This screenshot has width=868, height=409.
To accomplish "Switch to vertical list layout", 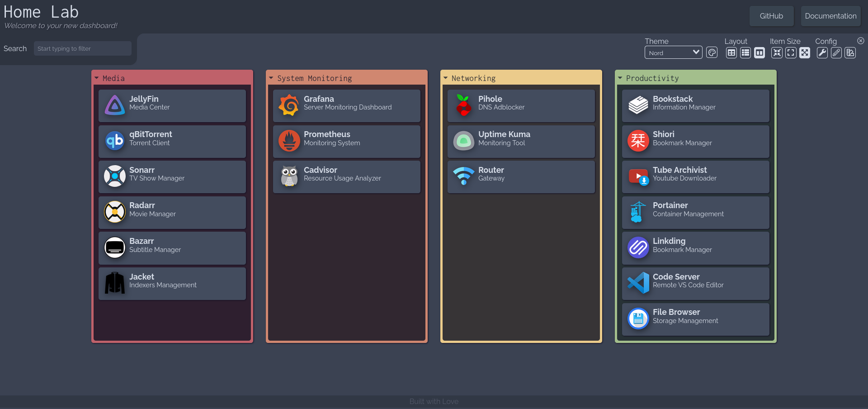I will 745,53.
